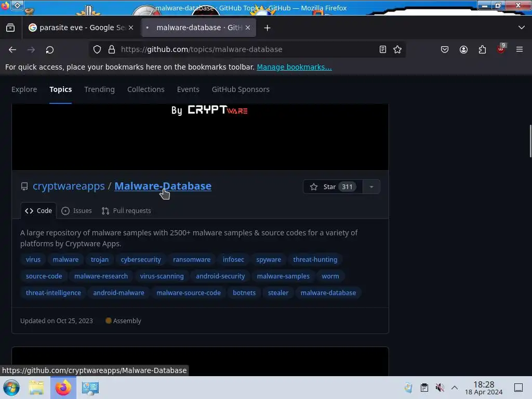Open the Firefox View icon in tab strip
This screenshot has width=532, height=399.
point(10,28)
